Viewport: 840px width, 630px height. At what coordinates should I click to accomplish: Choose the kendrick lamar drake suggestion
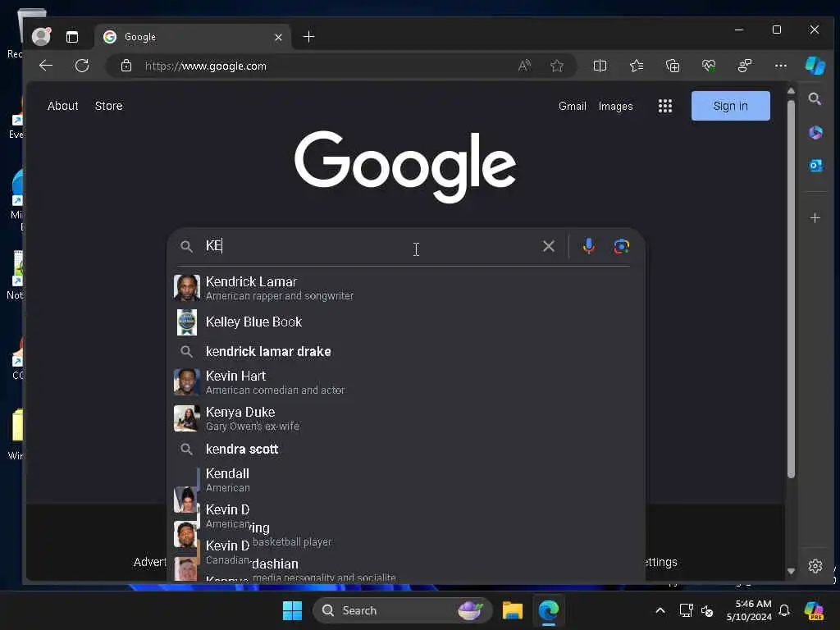[x=405, y=351]
